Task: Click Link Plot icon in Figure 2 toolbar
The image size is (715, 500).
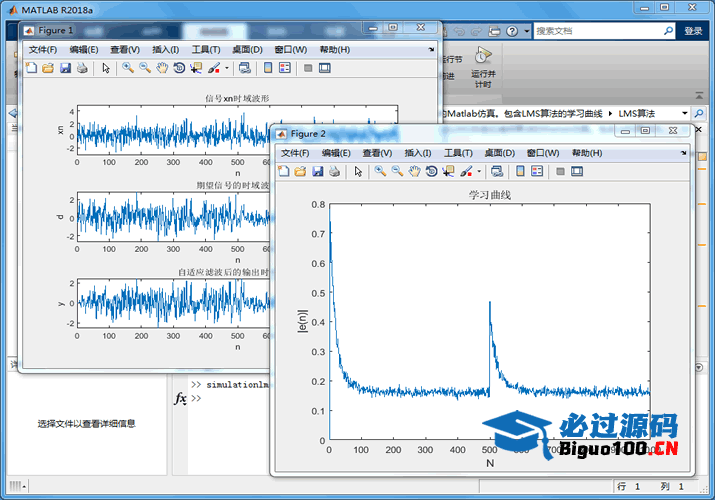Action: point(497,171)
